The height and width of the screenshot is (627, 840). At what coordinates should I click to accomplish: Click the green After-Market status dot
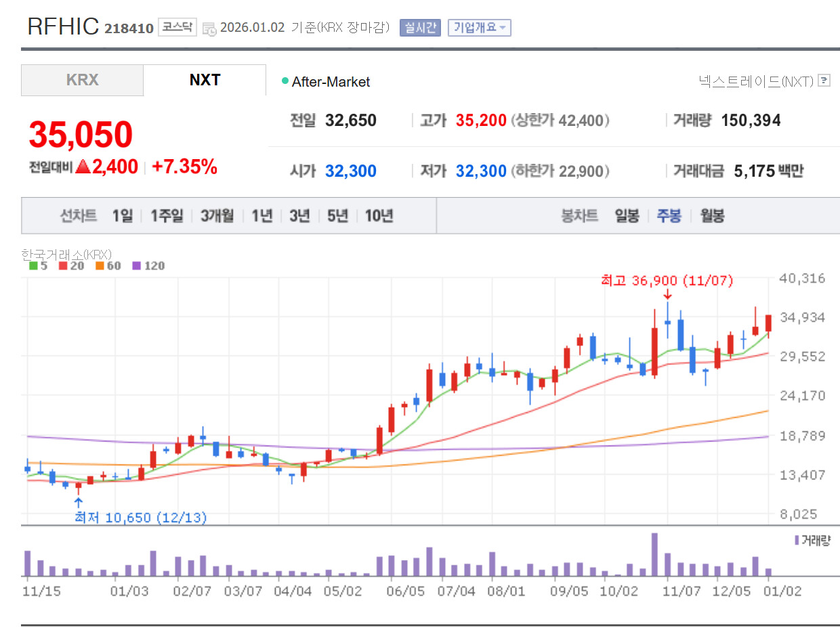pyautogui.click(x=285, y=81)
